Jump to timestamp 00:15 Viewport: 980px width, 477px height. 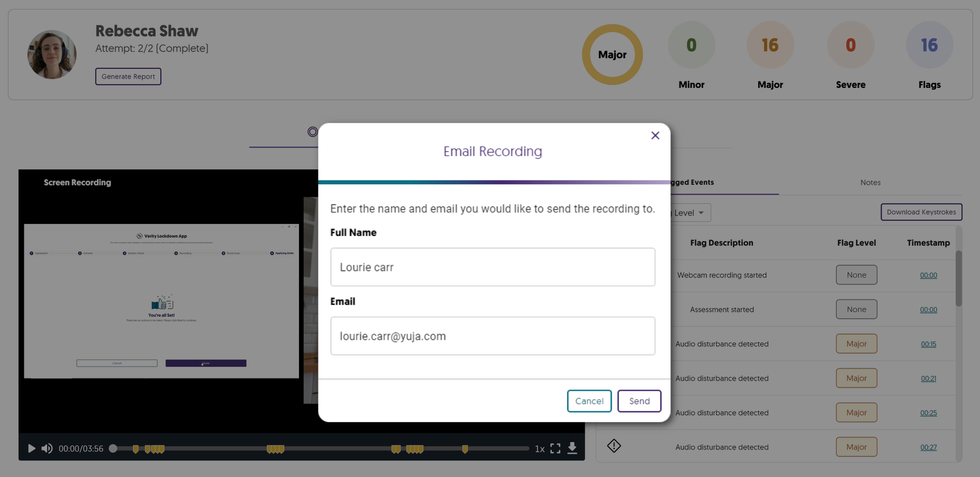coord(928,344)
